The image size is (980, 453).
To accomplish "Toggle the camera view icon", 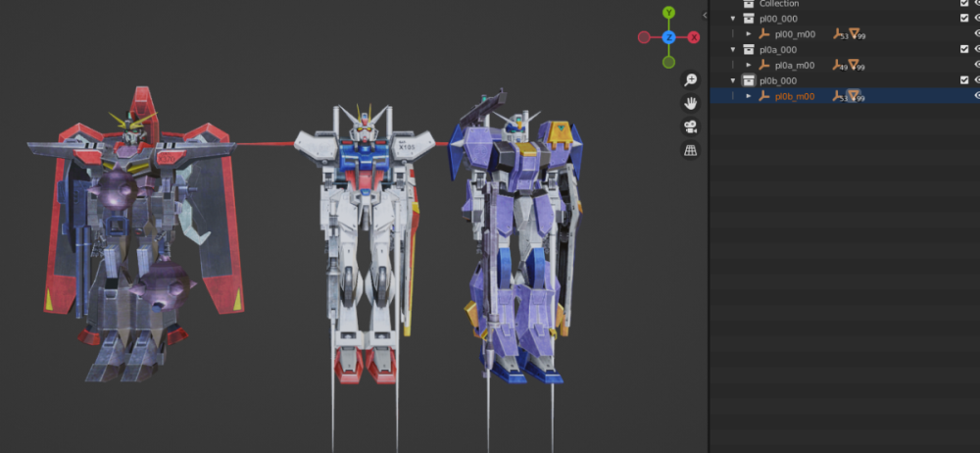I will click(x=690, y=126).
